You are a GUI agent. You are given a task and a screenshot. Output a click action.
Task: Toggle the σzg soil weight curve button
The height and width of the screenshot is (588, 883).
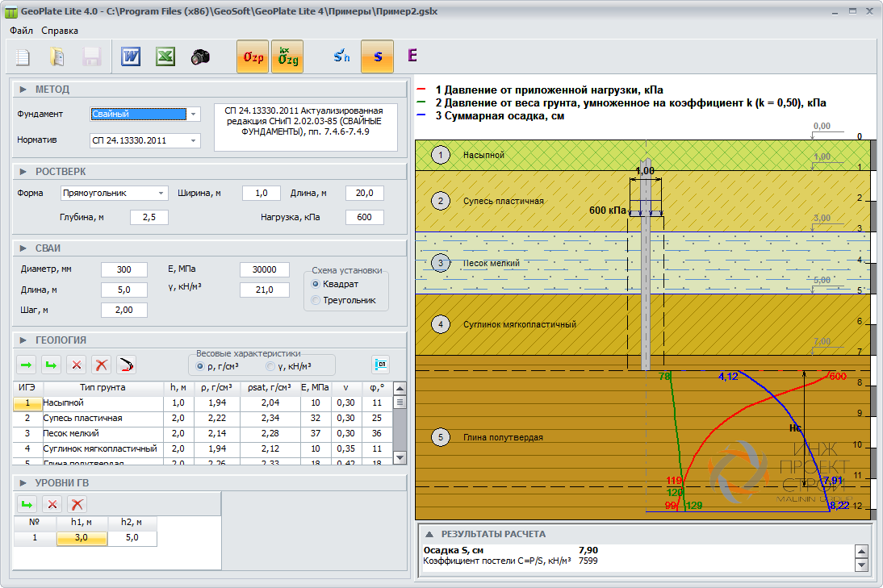(x=288, y=56)
